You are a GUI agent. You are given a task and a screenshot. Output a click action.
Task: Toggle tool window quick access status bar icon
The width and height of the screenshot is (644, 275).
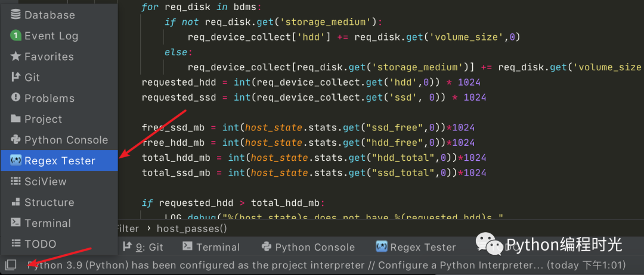11,265
